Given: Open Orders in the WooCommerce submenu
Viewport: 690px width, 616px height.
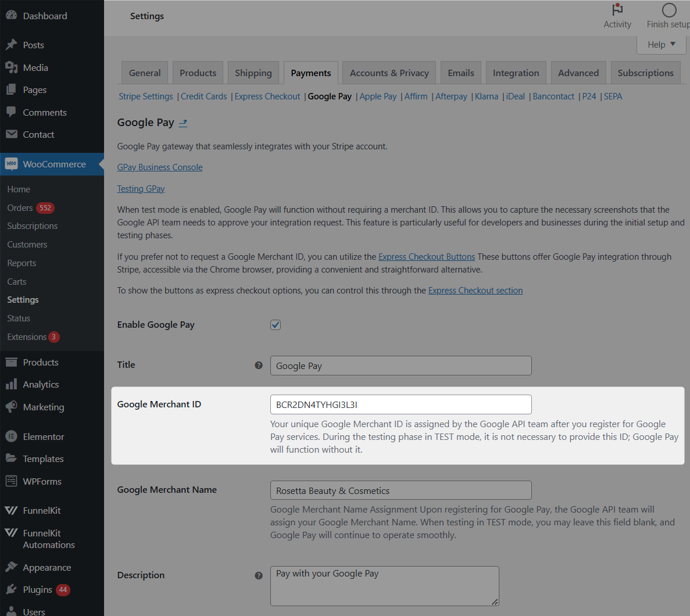Looking at the screenshot, I should point(20,208).
